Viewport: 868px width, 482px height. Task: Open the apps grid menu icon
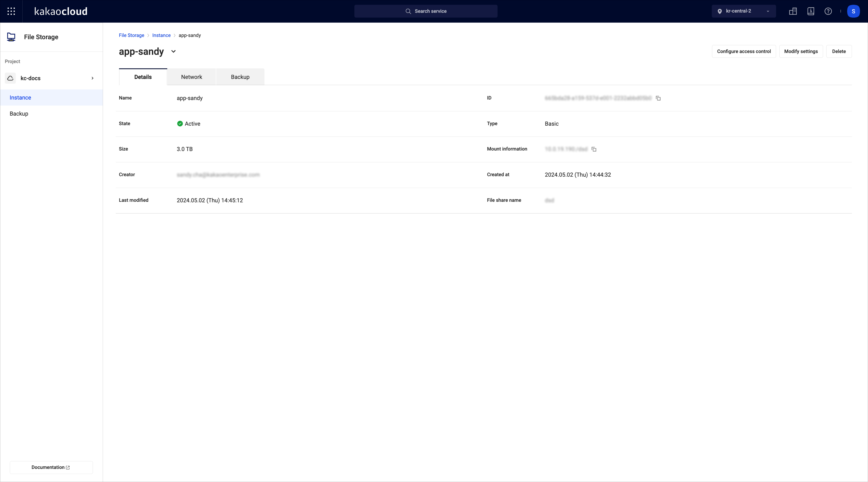[11, 11]
